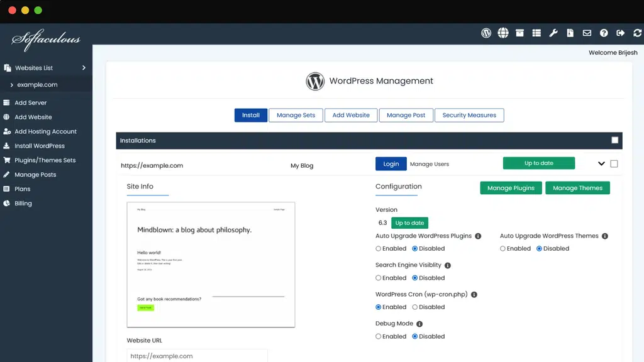Click the Add Website globe sidebar icon
Viewport: 644px width, 362px height.
pyautogui.click(x=6, y=117)
